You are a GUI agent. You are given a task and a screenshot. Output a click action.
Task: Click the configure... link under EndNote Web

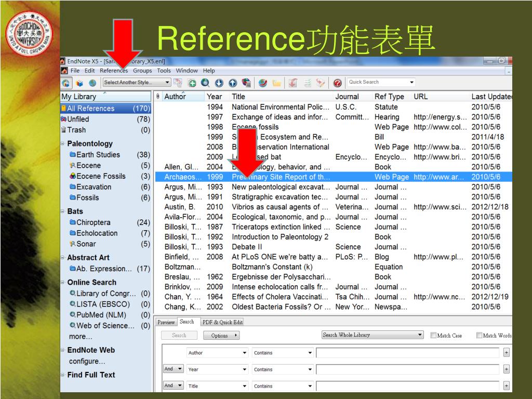87,362
